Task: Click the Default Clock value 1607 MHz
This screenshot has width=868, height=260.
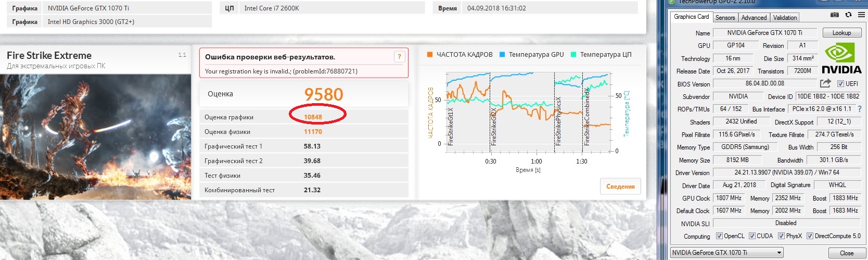Action: pos(729,211)
